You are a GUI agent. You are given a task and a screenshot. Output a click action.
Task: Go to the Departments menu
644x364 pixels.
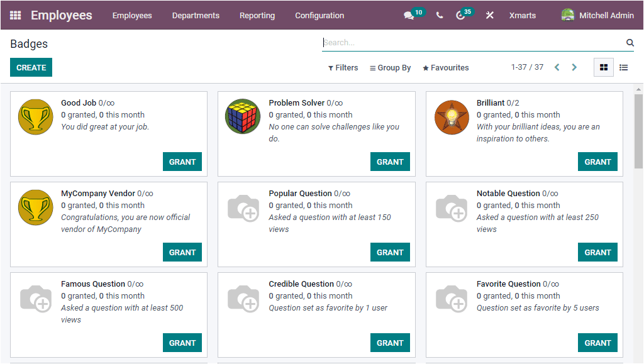[195, 15]
